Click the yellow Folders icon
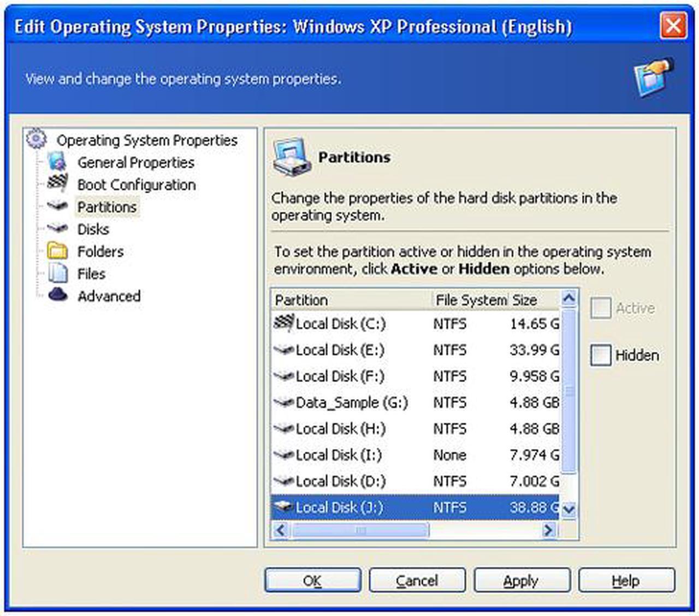Image resolution: width=699 pixels, height=616 pixels. click(57, 251)
